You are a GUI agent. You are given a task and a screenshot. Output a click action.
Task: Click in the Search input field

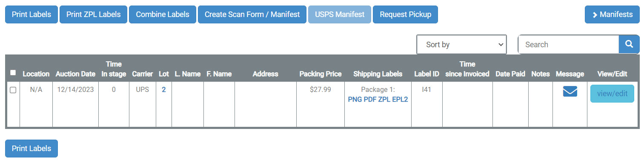[x=568, y=44]
